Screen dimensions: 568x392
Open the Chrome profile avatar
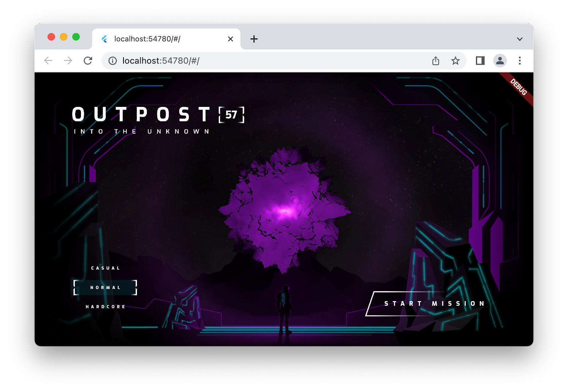(x=501, y=60)
